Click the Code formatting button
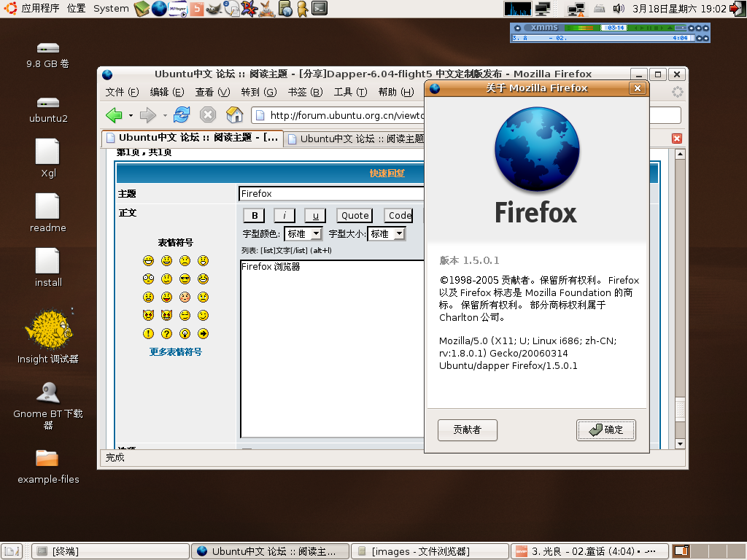The image size is (747, 560). pyautogui.click(x=399, y=216)
